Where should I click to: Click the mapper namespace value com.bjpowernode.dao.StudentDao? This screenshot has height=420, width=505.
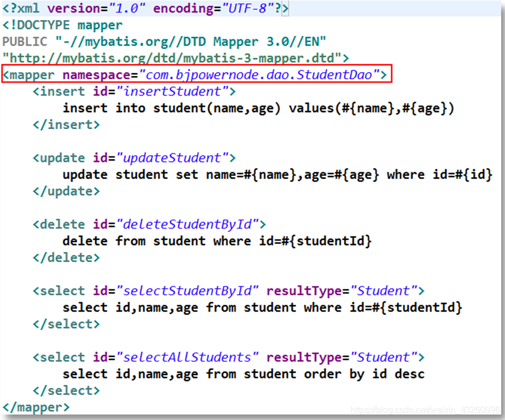(x=259, y=75)
